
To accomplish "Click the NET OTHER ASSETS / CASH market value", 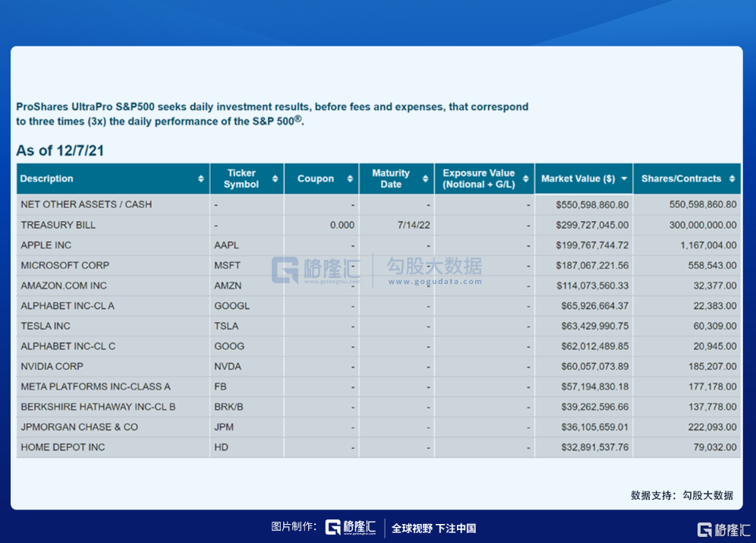I will coord(592,204).
